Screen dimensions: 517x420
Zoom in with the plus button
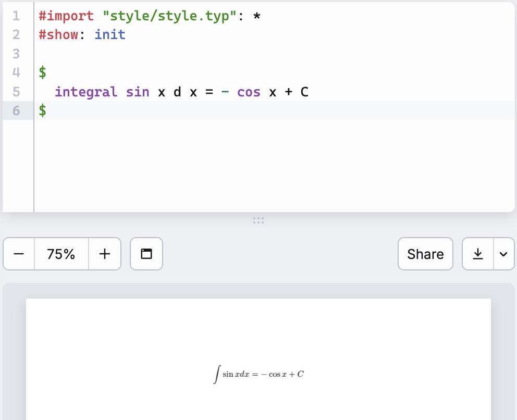tap(105, 254)
